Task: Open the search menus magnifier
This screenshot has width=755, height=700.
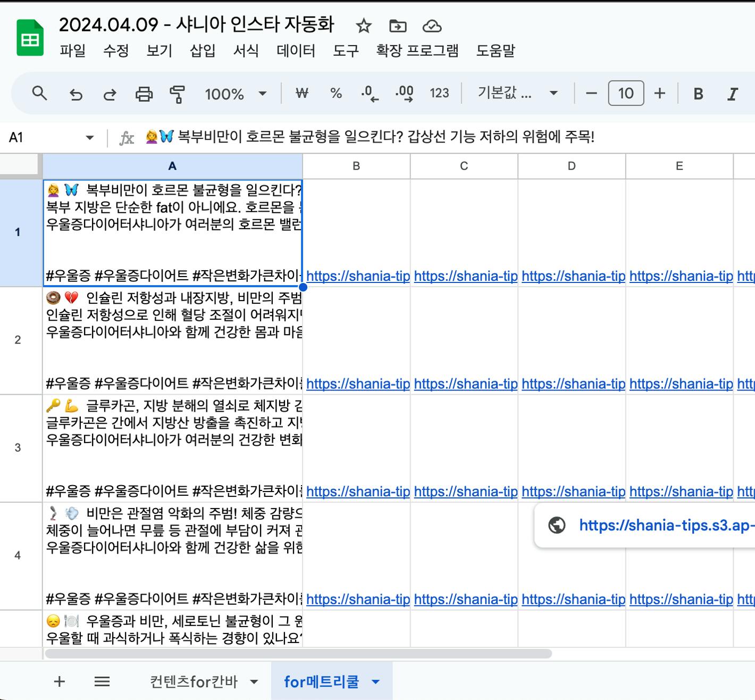Action: 40,94
